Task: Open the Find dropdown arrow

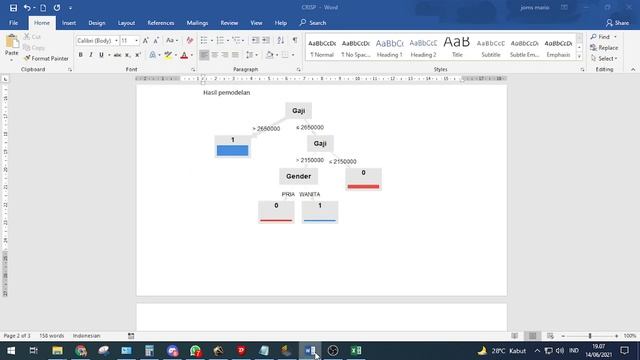Action: (x=616, y=37)
